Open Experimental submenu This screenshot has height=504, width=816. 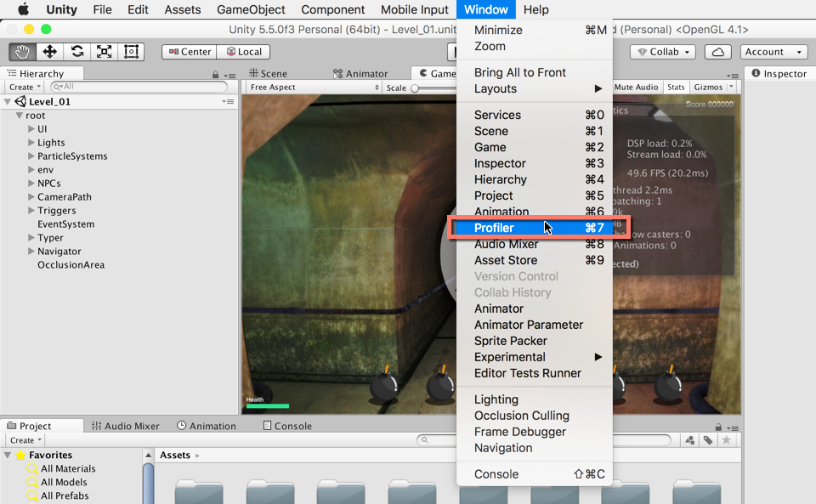click(x=535, y=357)
